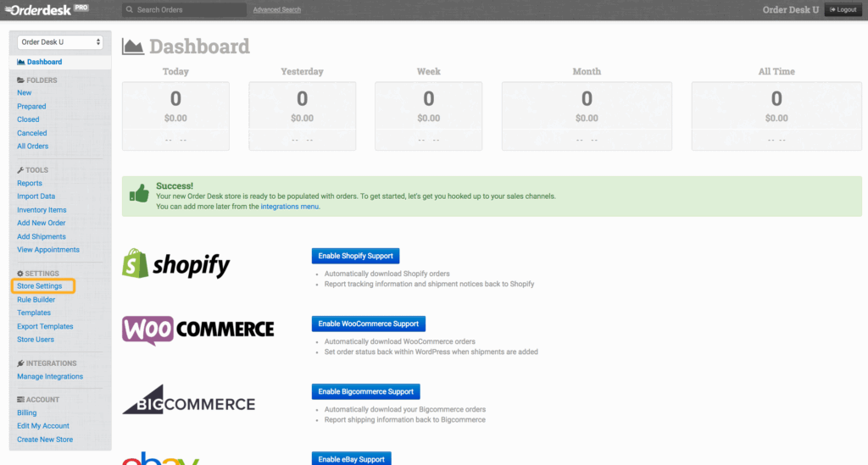
Task: Click the WooCommerce logo
Action: click(198, 329)
